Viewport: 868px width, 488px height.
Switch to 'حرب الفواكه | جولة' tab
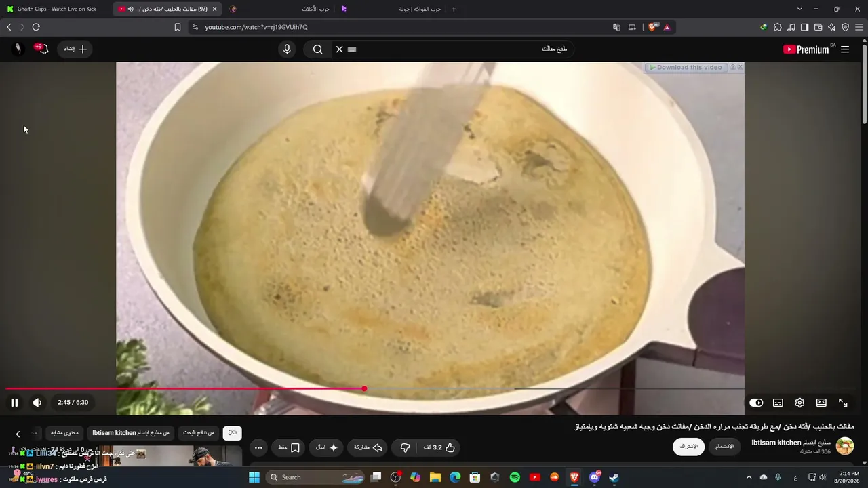tap(391, 9)
